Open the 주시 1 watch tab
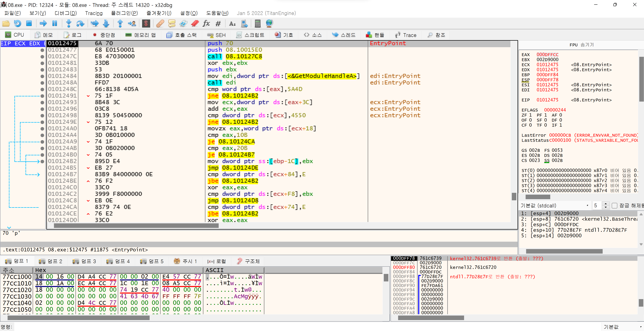Viewport: 644px width, 331px height. pyautogui.click(x=185, y=261)
